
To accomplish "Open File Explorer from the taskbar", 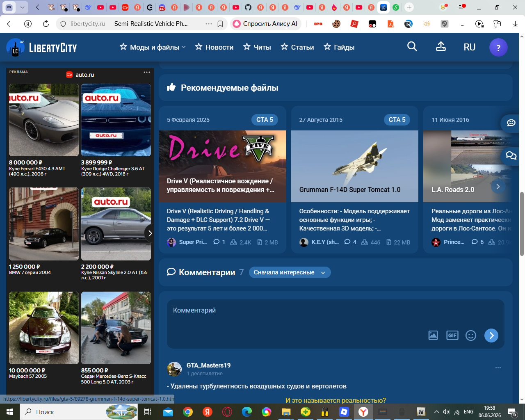I will (x=286, y=412).
